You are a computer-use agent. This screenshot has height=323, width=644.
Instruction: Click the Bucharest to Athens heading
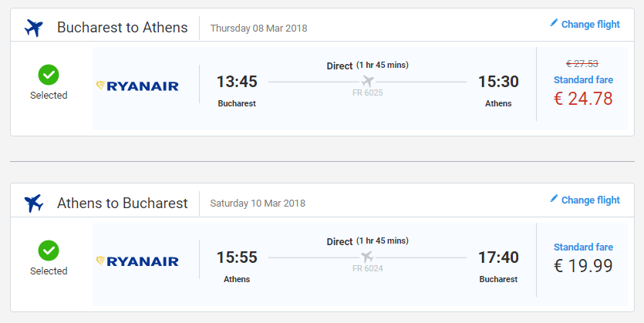pos(122,28)
